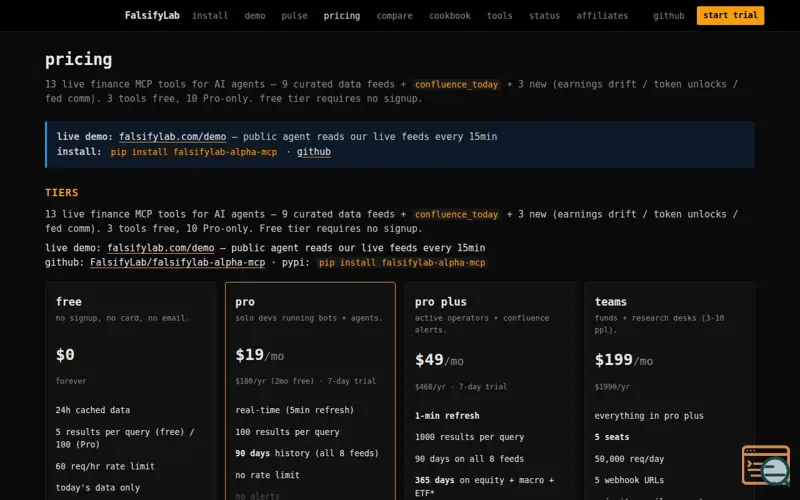Open the compare nav item
Image resolution: width=800 pixels, height=500 pixels.
click(x=394, y=16)
